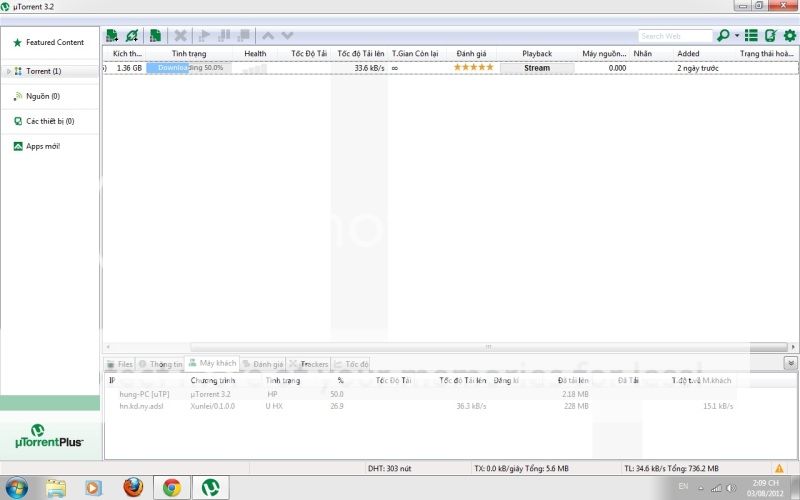Sort by Tình trạng column header

189,54
